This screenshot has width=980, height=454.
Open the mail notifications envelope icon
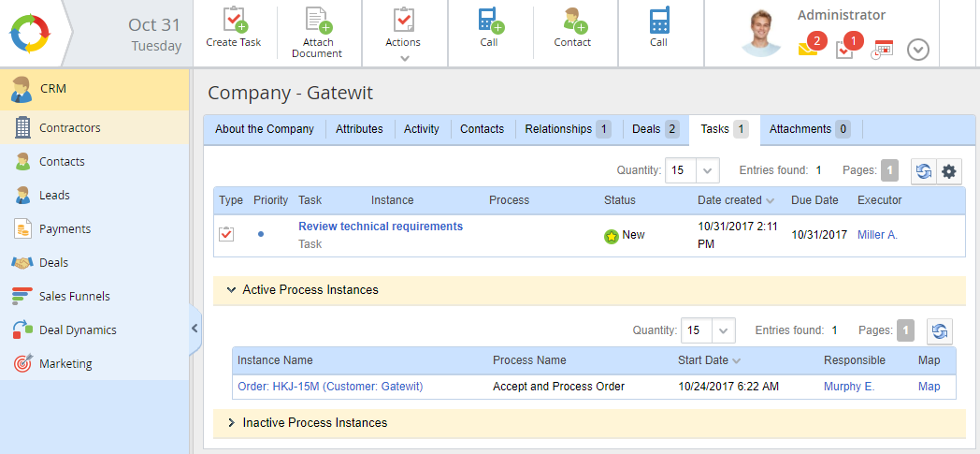click(808, 50)
